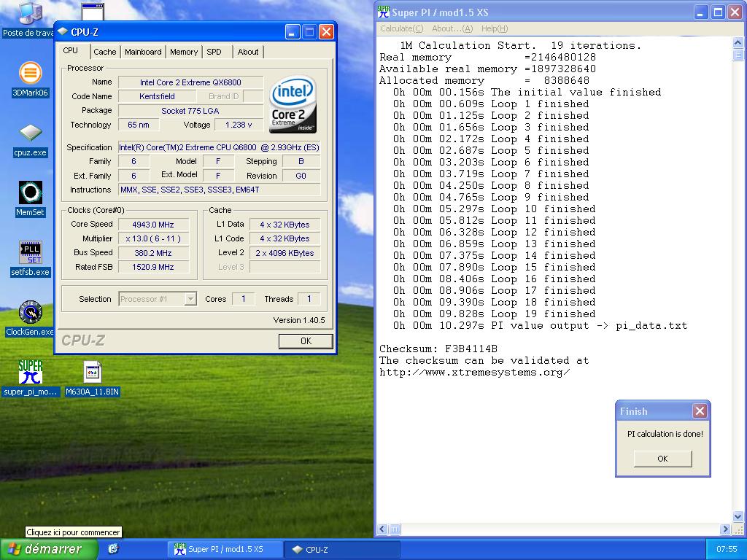This screenshot has width=747, height=560.
Task: Click Package value Socket 775 LGA
Action: click(x=190, y=111)
